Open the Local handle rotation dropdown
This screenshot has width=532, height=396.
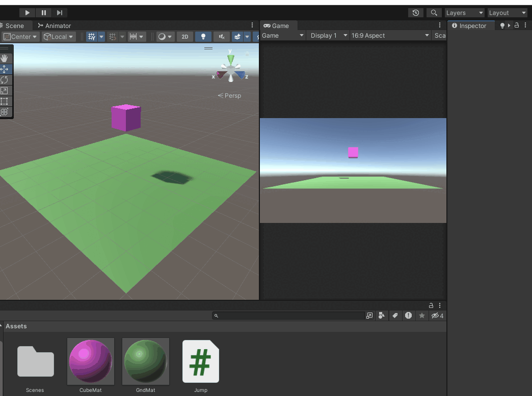pyautogui.click(x=59, y=37)
